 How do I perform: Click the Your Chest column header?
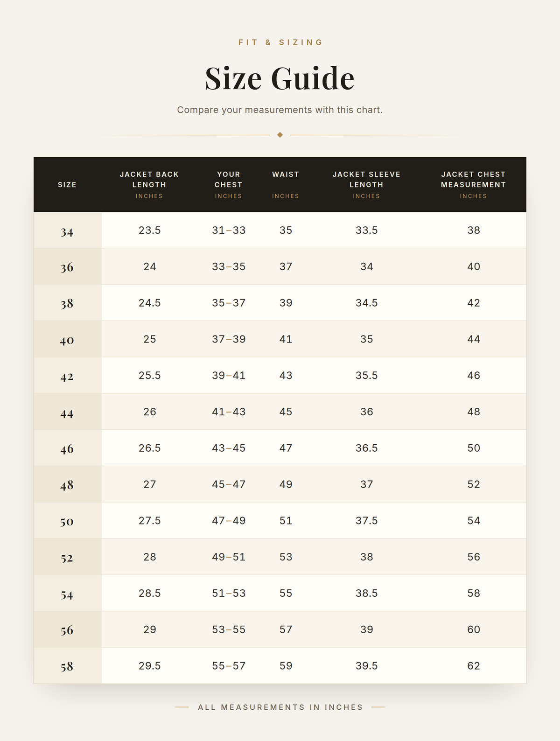229,185
